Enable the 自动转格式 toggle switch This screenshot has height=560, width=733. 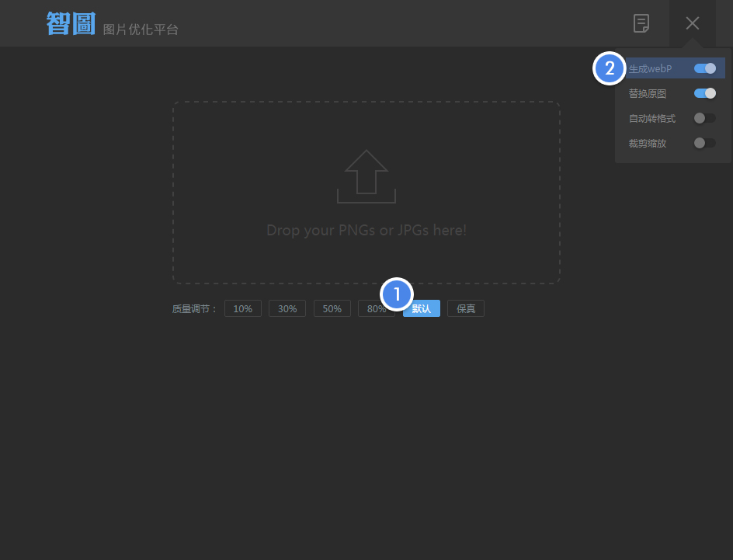pyautogui.click(x=705, y=118)
